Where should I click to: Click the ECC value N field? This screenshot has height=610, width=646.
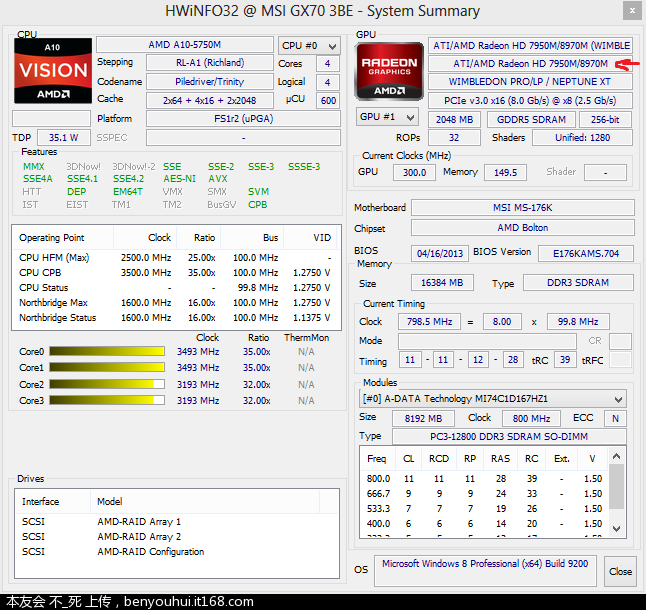tap(615, 418)
